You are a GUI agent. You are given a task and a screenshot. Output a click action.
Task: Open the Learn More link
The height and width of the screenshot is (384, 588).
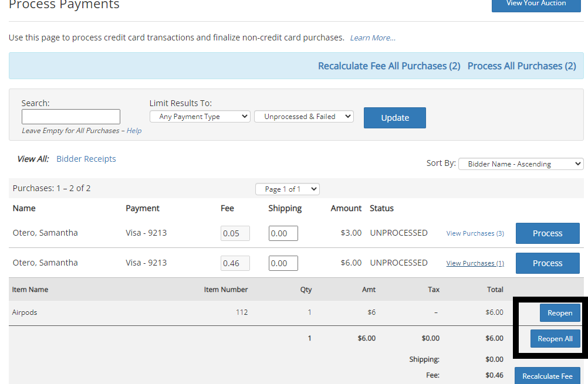click(373, 38)
